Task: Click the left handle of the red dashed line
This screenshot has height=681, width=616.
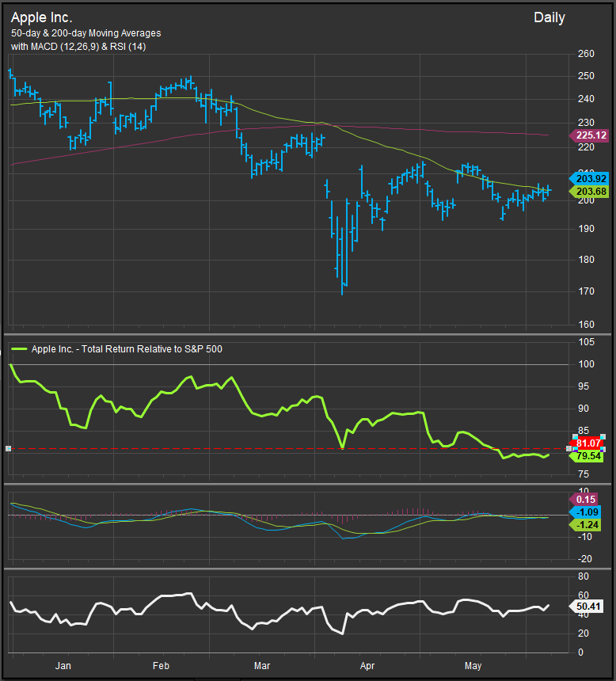Action: click(x=8, y=449)
